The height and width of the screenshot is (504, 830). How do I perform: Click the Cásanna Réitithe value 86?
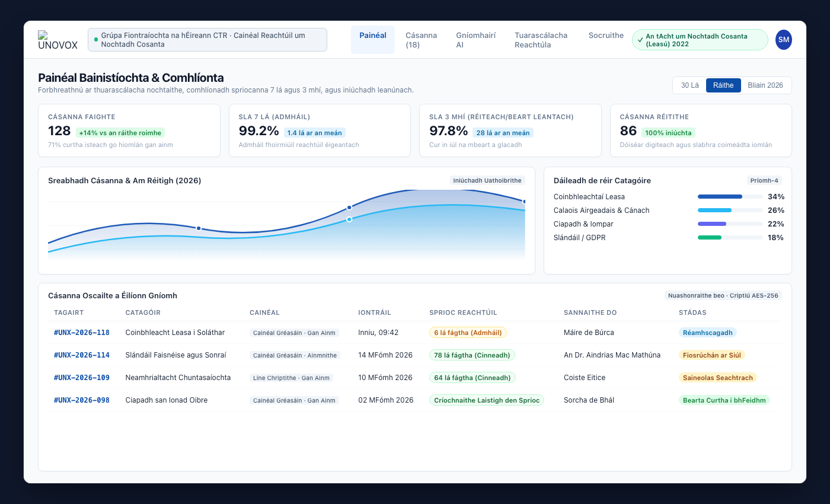(x=628, y=131)
